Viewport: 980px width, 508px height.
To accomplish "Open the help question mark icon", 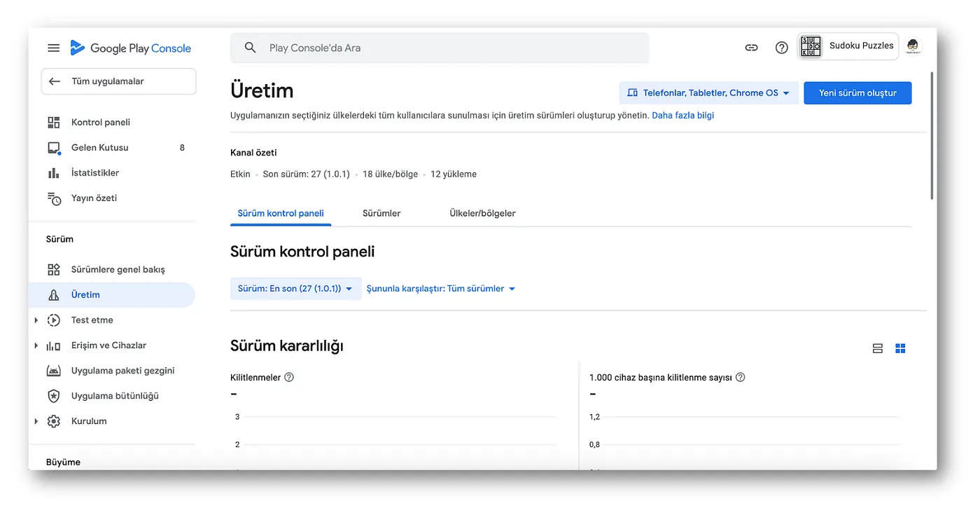I will pos(782,48).
